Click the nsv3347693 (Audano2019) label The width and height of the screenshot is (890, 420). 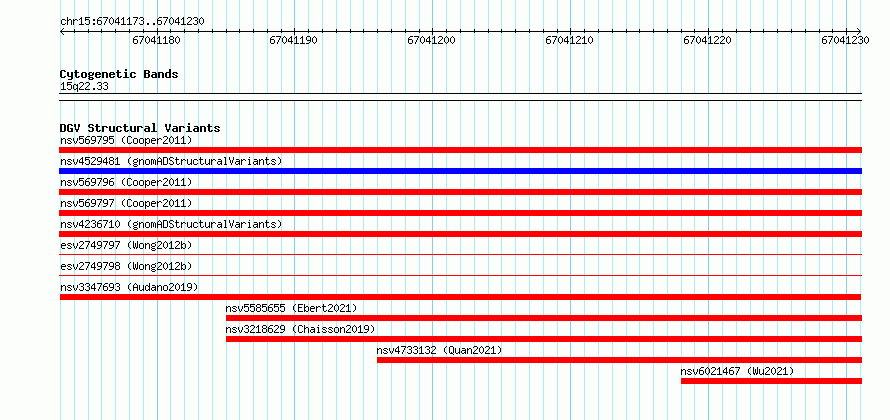(129, 287)
